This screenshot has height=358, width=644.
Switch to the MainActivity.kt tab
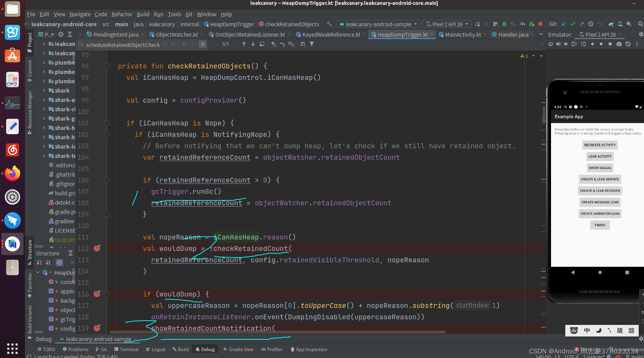pos(463,35)
